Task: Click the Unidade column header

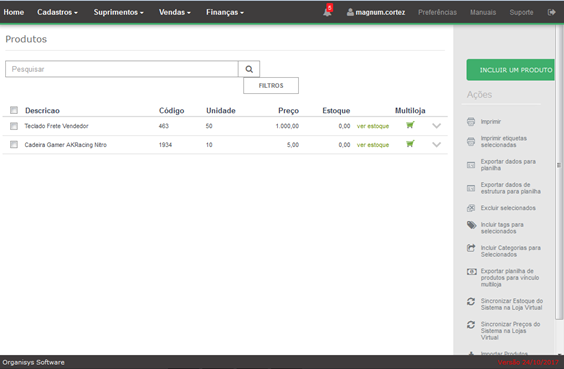Action: coord(220,110)
